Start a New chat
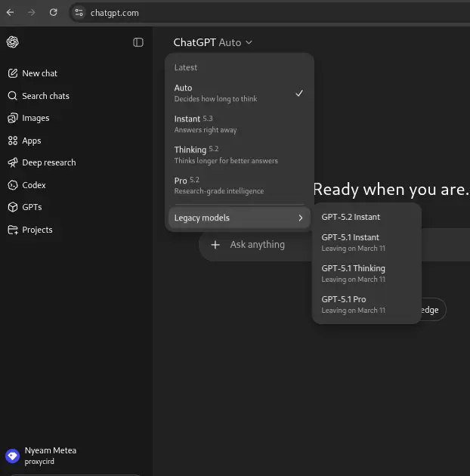This screenshot has width=470, height=476. pos(32,73)
